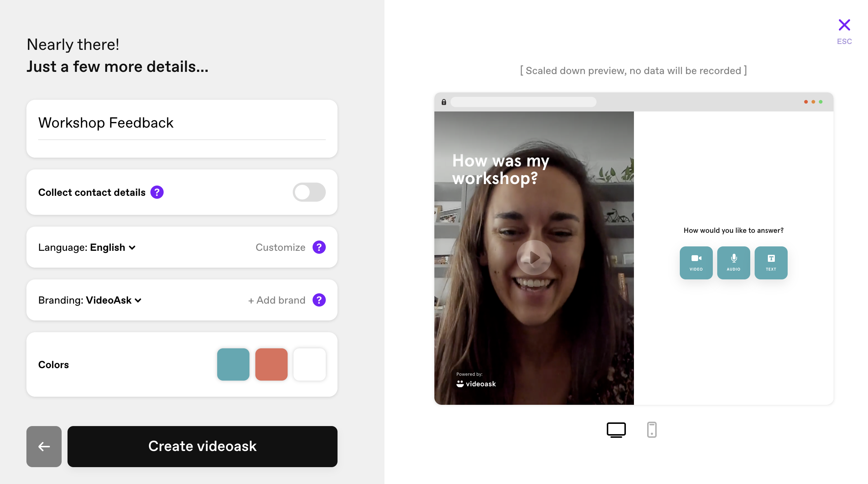Go back using the left arrow button
This screenshot has height=484, width=868.
click(44, 446)
